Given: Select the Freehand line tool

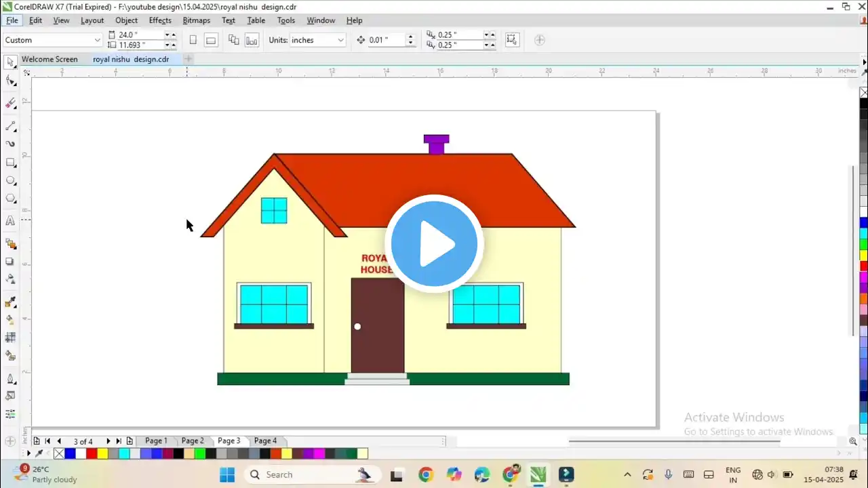Looking at the screenshot, I should point(10,126).
